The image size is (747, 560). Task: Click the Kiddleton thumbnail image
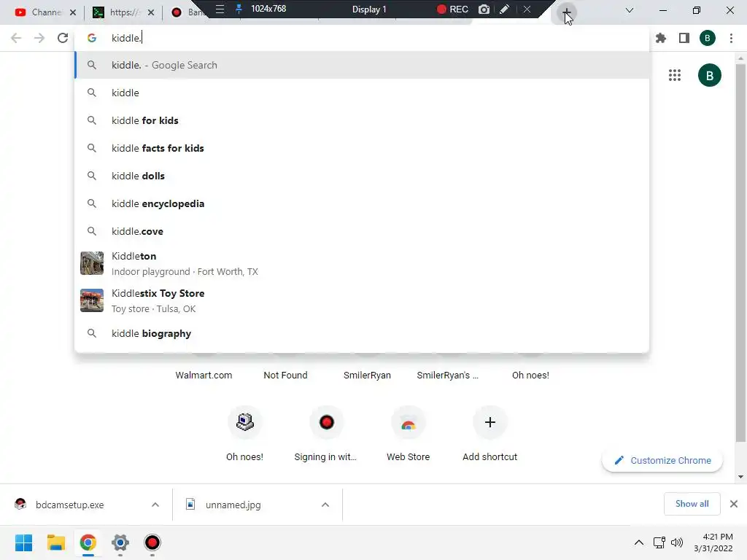tap(92, 263)
